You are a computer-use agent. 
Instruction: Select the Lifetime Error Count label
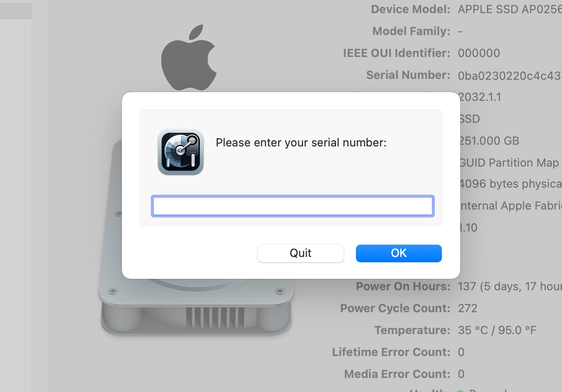(x=391, y=352)
